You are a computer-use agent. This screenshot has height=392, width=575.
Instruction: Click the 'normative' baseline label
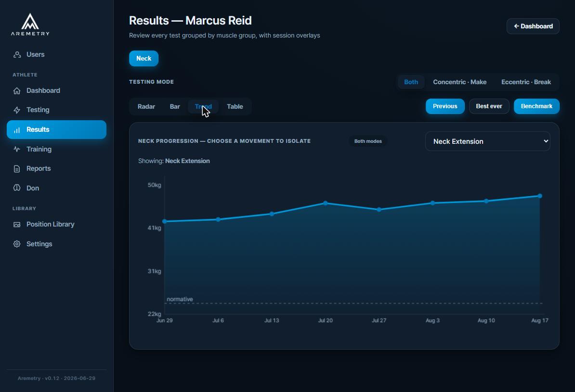coord(180,299)
